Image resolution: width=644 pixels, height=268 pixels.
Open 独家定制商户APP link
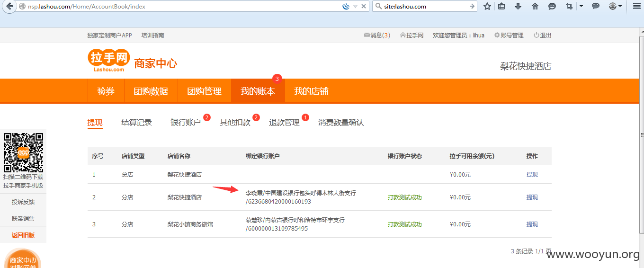pos(109,36)
